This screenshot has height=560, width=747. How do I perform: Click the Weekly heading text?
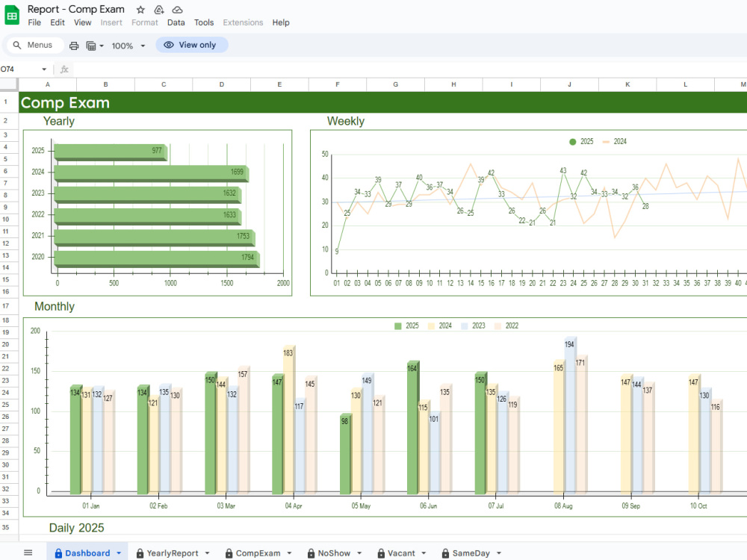click(346, 122)
